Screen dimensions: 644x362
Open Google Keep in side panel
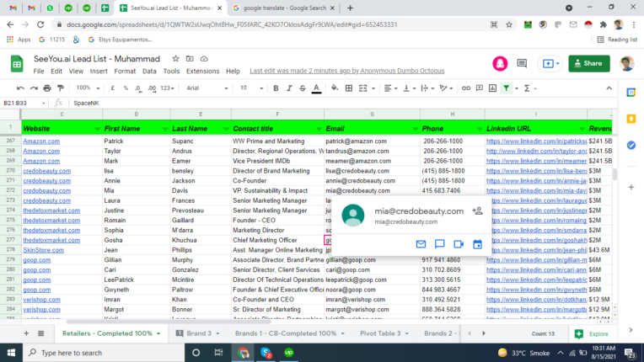tap(631, 119)
